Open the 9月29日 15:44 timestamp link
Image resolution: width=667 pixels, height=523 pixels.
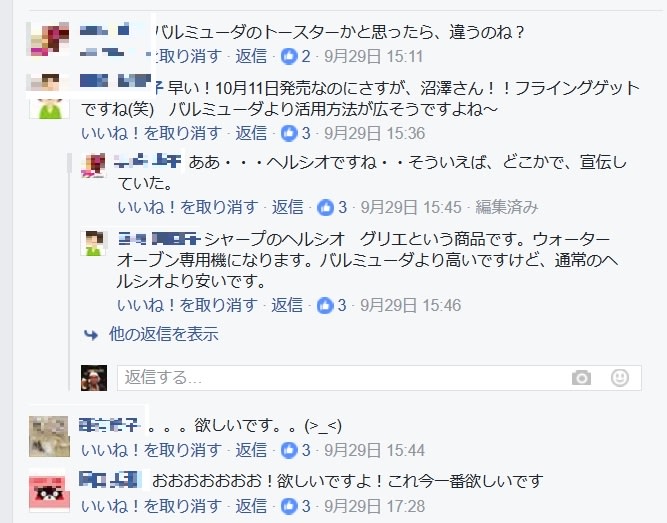coord(374,450)
